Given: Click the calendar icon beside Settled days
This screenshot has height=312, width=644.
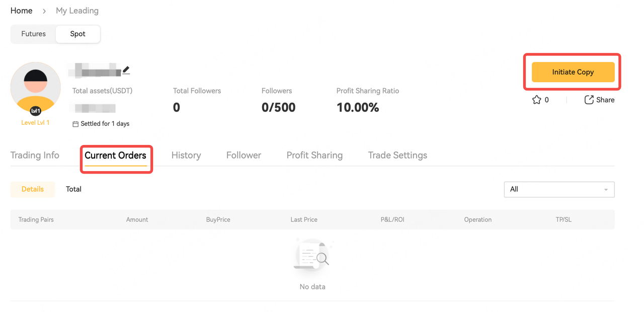Looking at the screenshot, I should pyautogui.click(x=75, y=124).
